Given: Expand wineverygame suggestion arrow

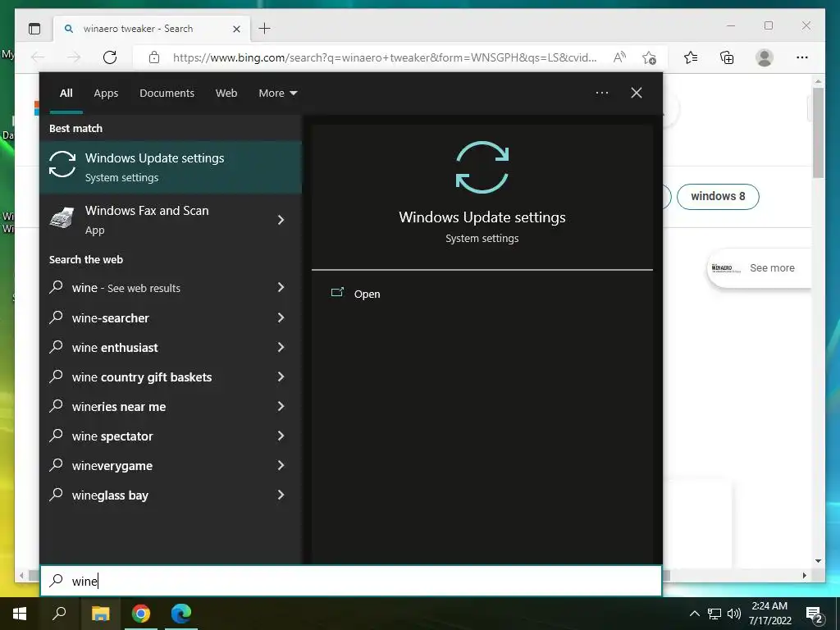Looking at the screenshot, I should point(281,466).
